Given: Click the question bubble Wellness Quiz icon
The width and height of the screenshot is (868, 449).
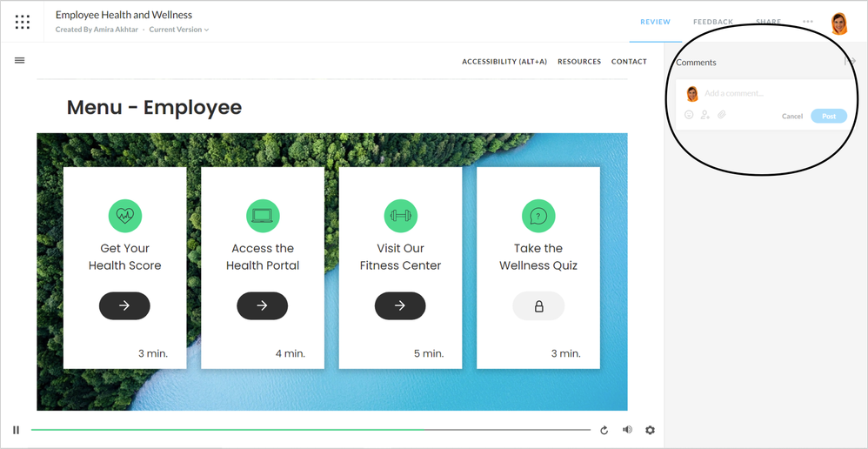Looking at the screenshot, I should tap(538, 216).
